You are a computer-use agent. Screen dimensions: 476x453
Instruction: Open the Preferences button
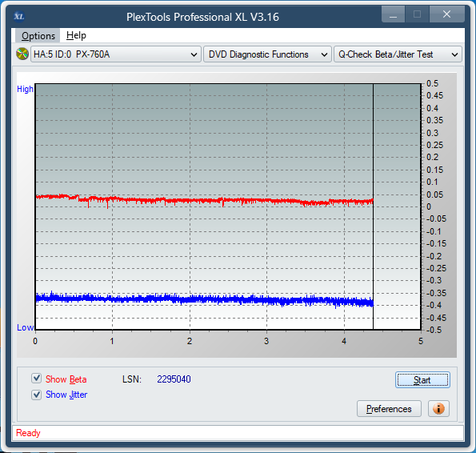[x=389, y=409]
